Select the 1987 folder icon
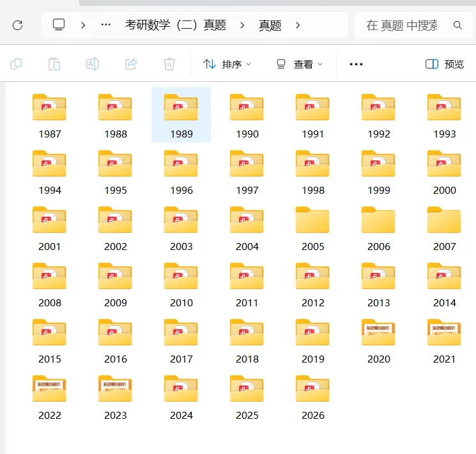Screen dimensions: 476x454 (x=49, y=107)
